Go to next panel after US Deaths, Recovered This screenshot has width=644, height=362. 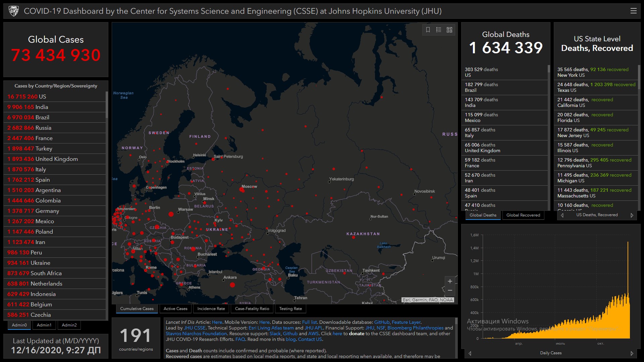coord(632,215)
